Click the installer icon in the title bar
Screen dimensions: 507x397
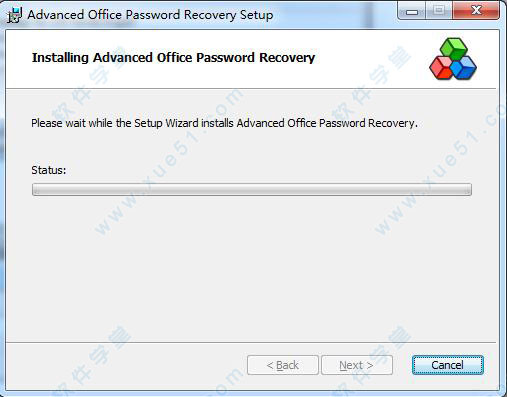point(15,15)
